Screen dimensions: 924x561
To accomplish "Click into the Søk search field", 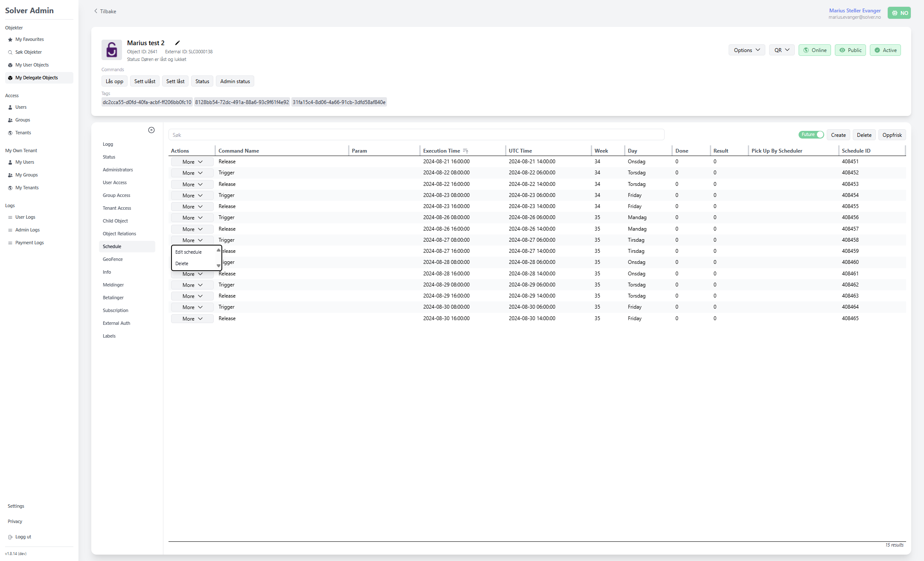I will coord(416,135).
